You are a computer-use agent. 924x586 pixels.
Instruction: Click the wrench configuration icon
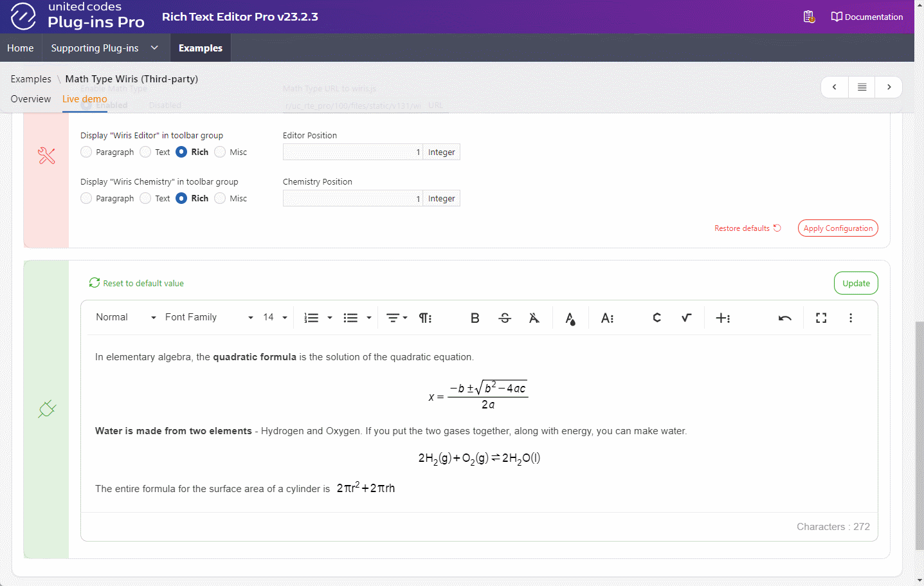tap(46, 156)
